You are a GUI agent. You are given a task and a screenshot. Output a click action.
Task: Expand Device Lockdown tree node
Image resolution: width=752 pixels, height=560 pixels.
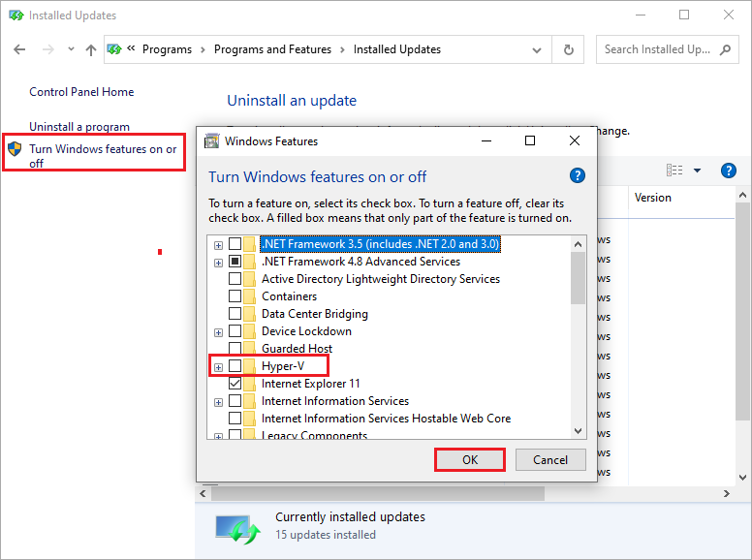(219, 332)
